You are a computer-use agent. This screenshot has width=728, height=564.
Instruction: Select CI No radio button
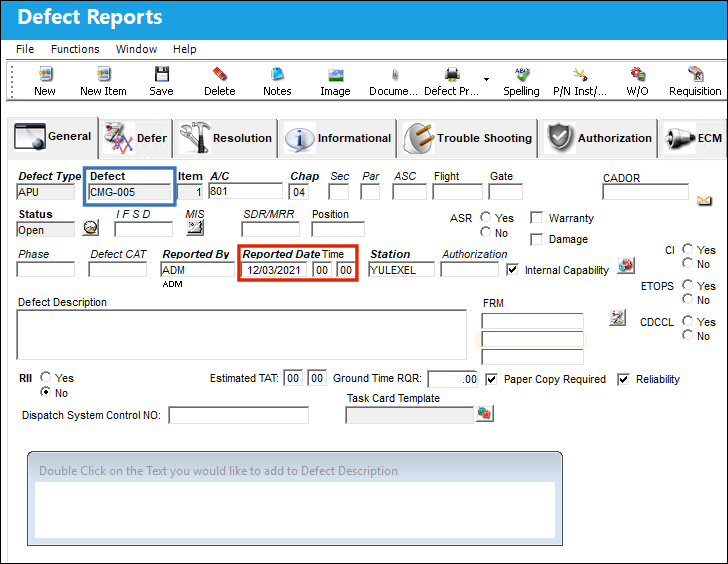tap(688, 263)
